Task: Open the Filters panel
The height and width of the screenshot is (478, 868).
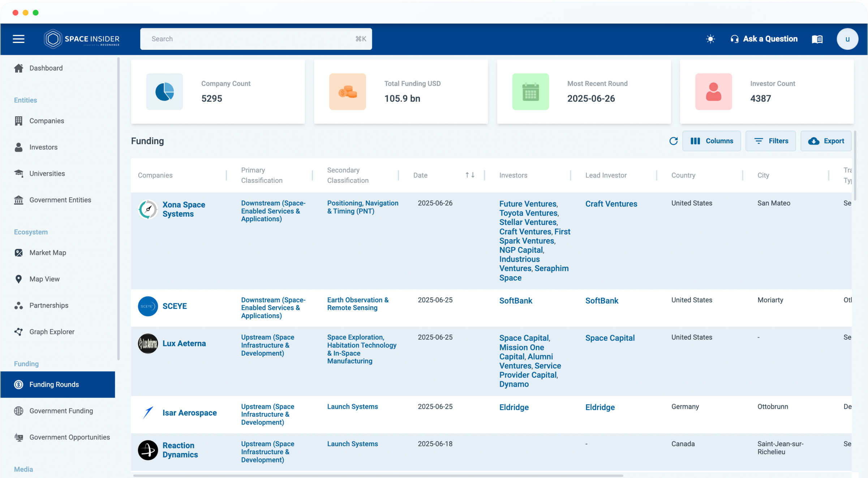Action: [x=771, y=141]
